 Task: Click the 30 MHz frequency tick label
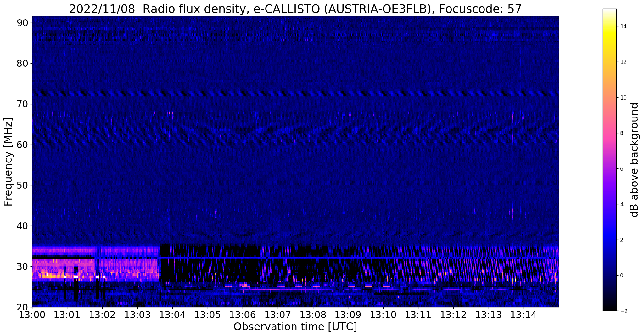pyautogui.click(x=22, y=266)
